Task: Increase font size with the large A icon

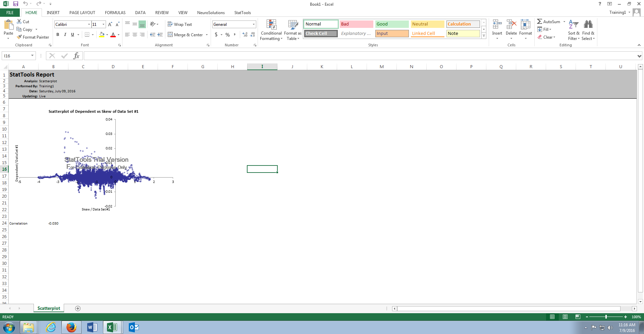Action: [110, 24]
